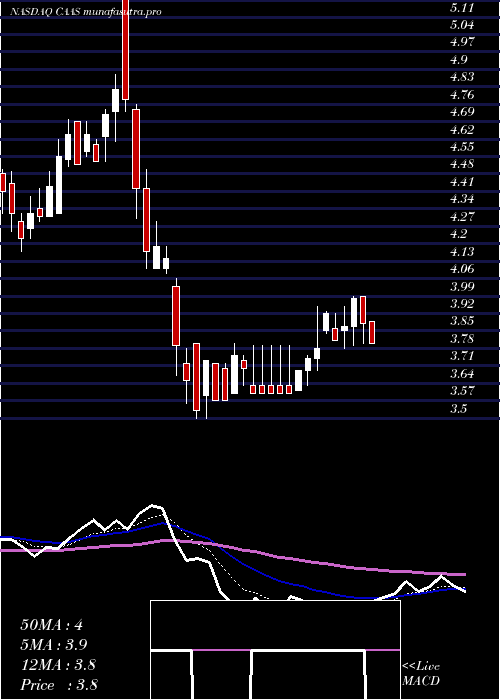Click the 3.71 price axis label

(462, 357)
